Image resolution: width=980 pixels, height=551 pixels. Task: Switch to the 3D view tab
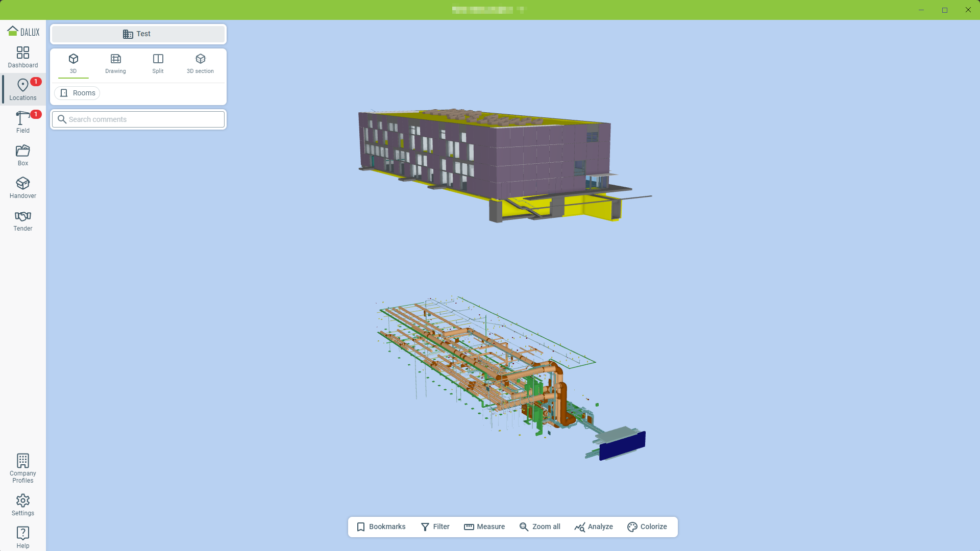[x=73, y=63]
